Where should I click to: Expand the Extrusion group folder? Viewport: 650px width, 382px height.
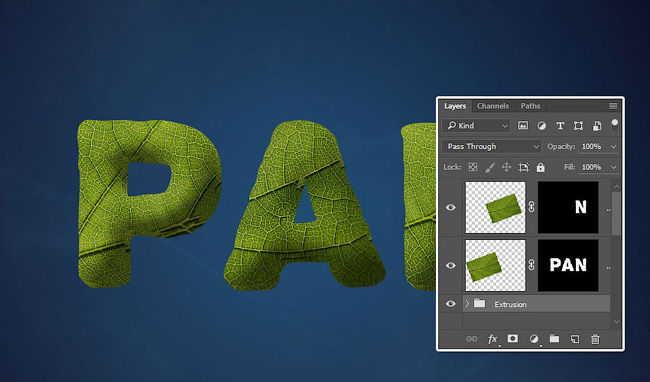467,304
